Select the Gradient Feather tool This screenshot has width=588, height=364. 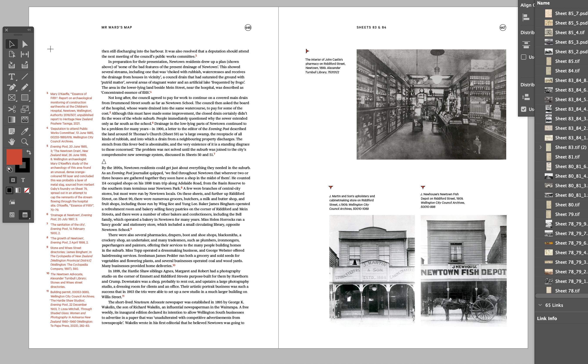point(25,120)
